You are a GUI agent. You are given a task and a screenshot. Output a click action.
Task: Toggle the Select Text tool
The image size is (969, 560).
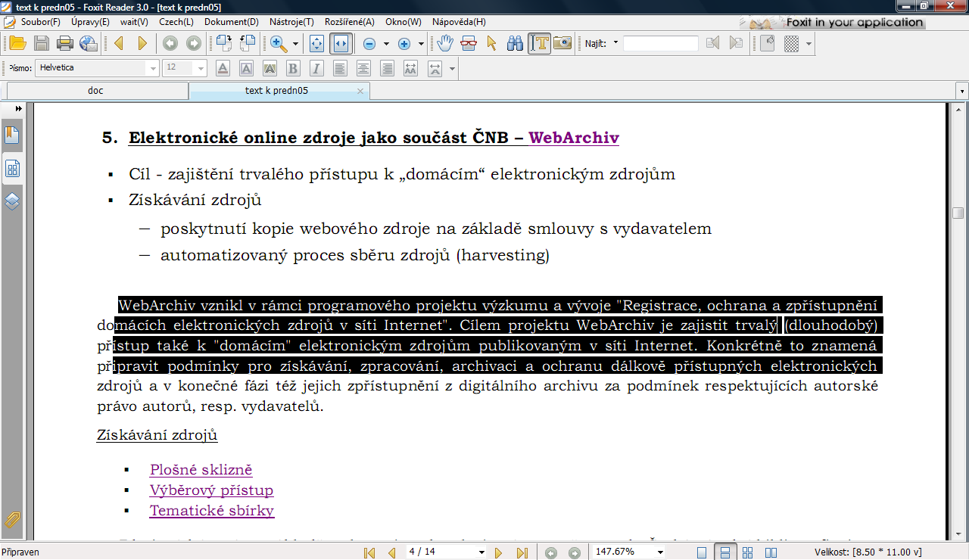pos(539,43)
